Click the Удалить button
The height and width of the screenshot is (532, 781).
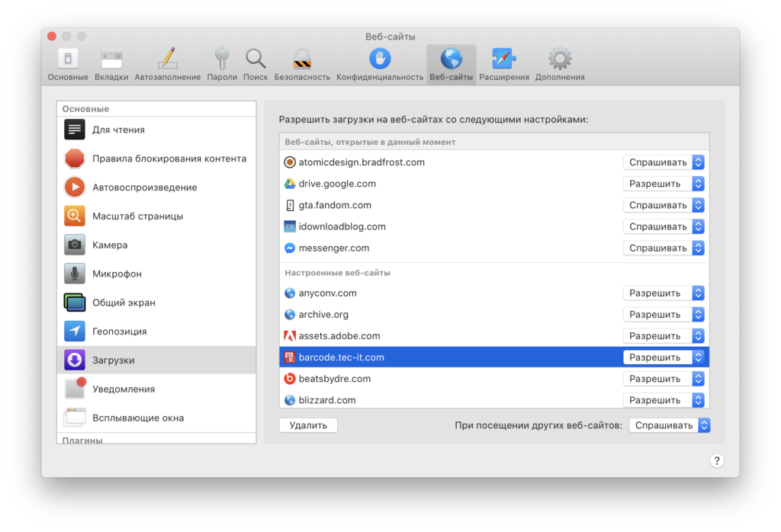pos(308,425)
